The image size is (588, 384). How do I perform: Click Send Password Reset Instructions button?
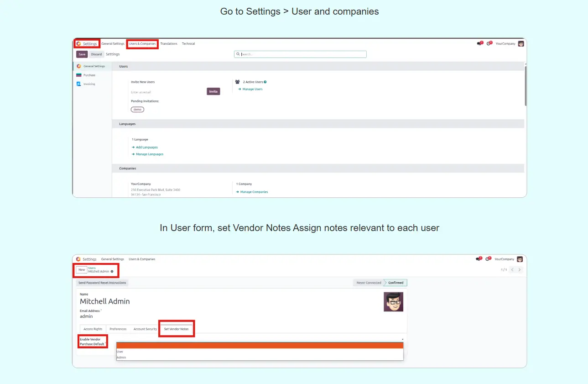tap(102, 283)
